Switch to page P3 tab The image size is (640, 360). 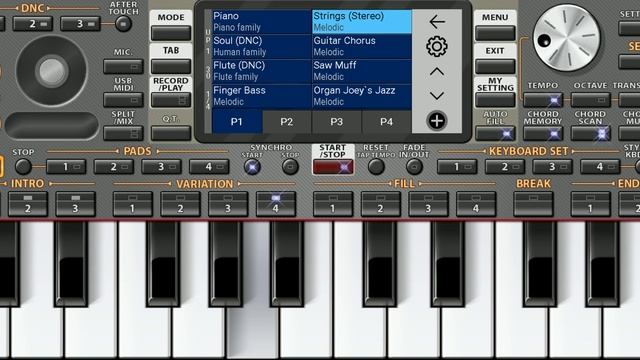click(x=336, y=122)
